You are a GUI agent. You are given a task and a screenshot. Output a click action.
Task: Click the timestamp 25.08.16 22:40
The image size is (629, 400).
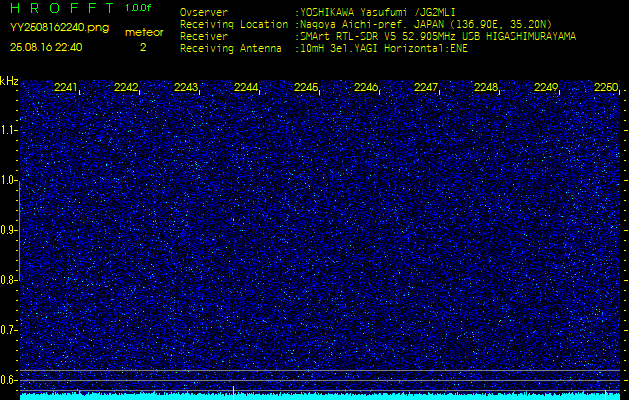(x=46, y=47)
